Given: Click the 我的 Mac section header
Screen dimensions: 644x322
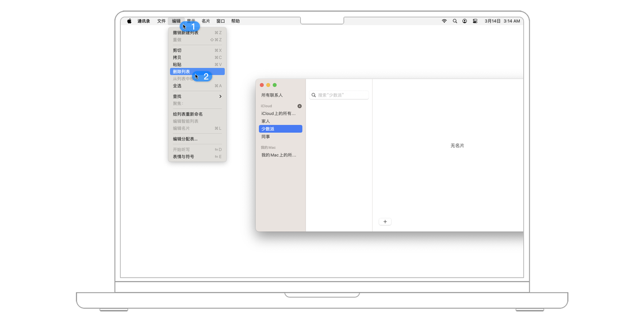Looking at the screenshot, I should (268, 147).
